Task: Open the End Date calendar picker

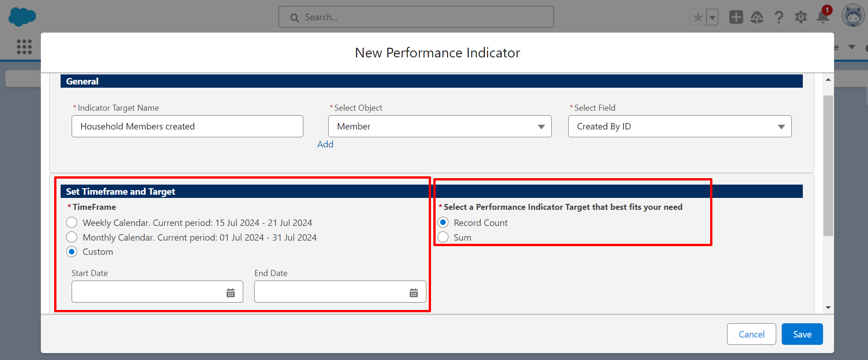Action: 414,293
